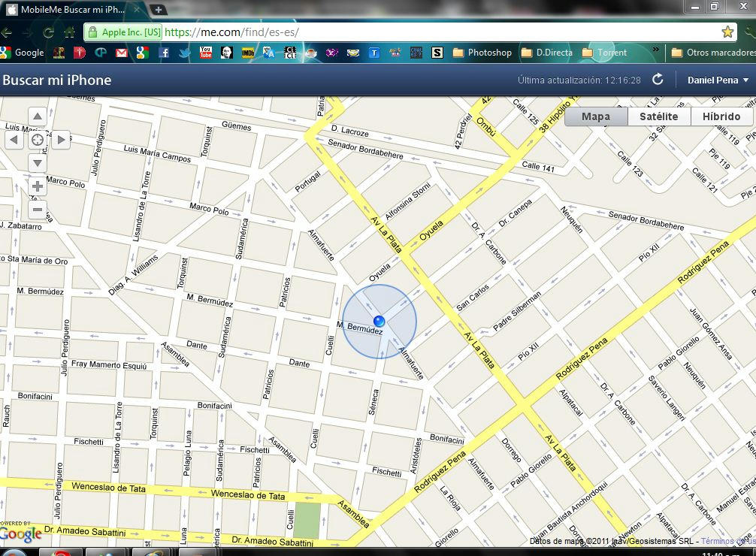Click the Luis María Campos street label
Screen dimensions: 756x556
[x=157, y=153]
